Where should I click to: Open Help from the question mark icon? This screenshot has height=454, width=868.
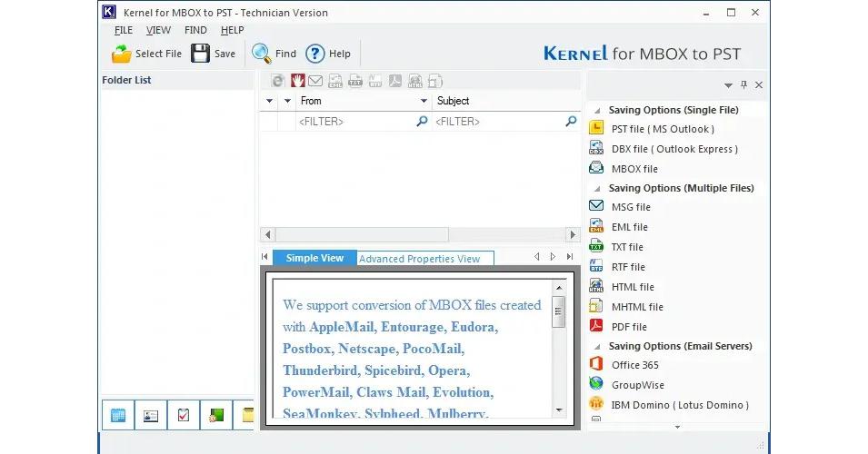click(315, 54)
